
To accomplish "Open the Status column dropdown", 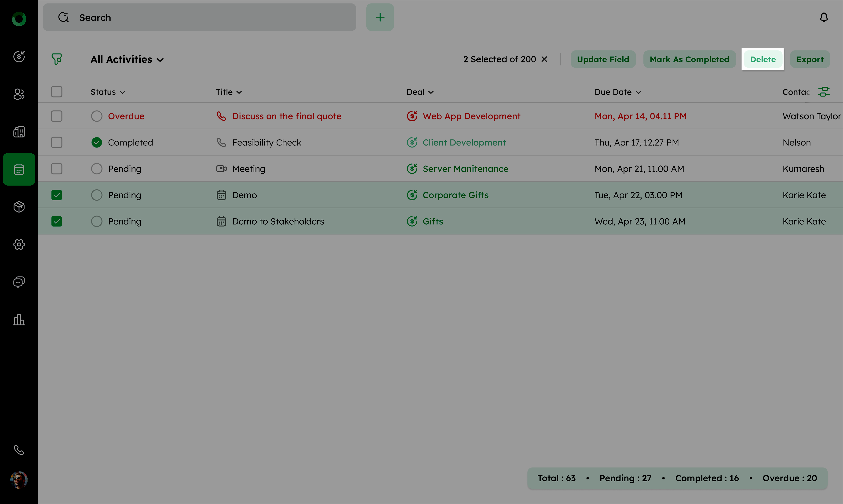I will [108, 92].
